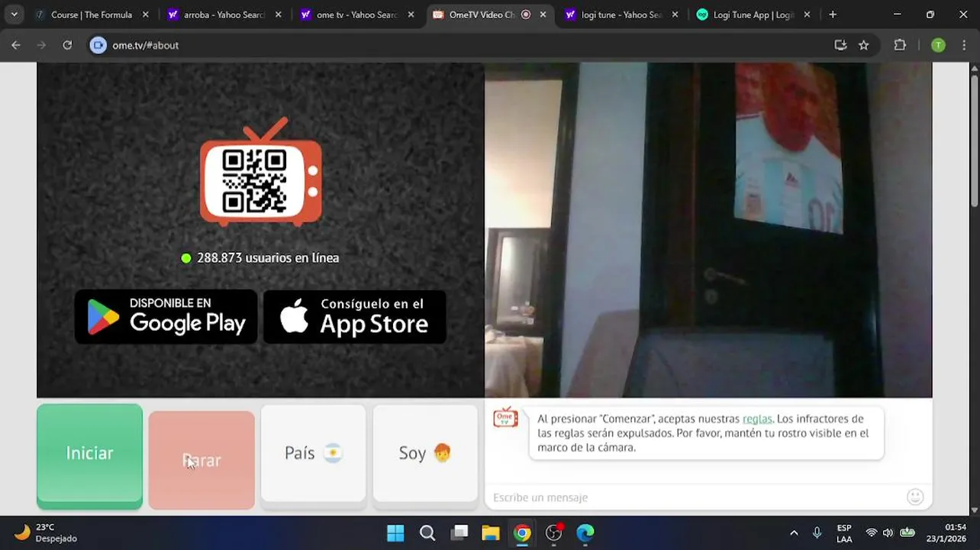Image resolution: width=980 pixels, height=550 pixels.
Task: Open the tab search dropdown arrow
Action: pos(14,15)
